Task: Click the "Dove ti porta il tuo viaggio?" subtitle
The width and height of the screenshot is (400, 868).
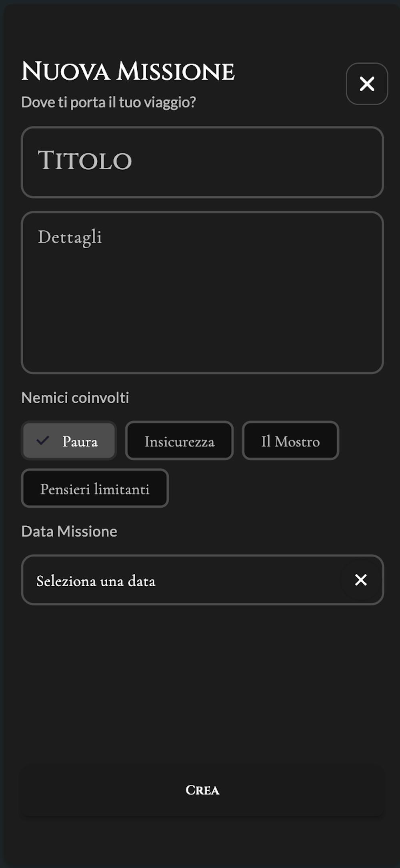Action: (x=108, y=102)
